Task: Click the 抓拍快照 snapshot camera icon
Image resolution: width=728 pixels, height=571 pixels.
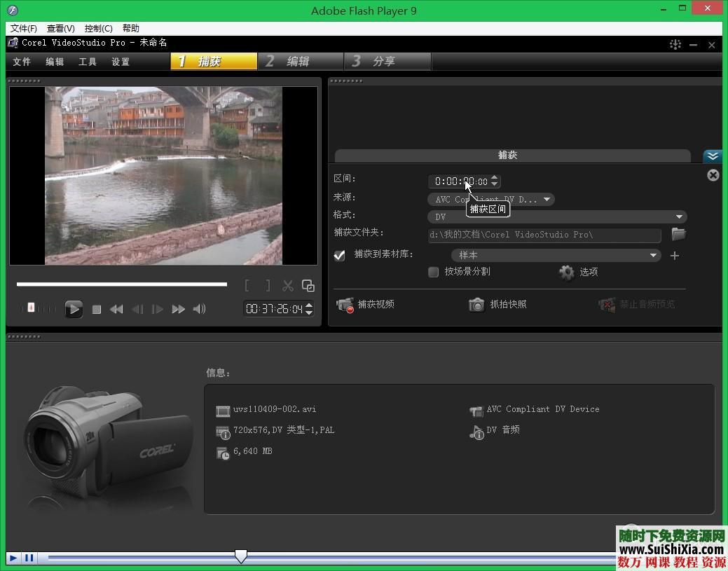Action: 476,304
